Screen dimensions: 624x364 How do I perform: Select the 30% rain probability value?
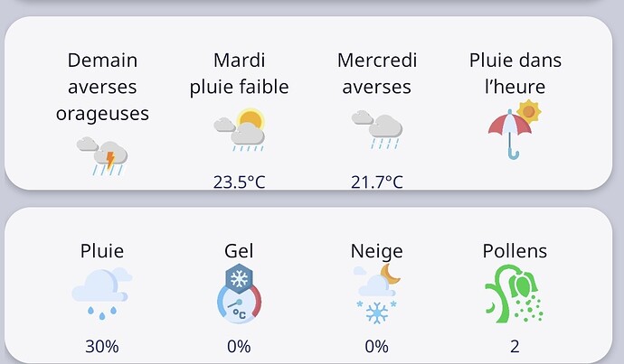102,347
